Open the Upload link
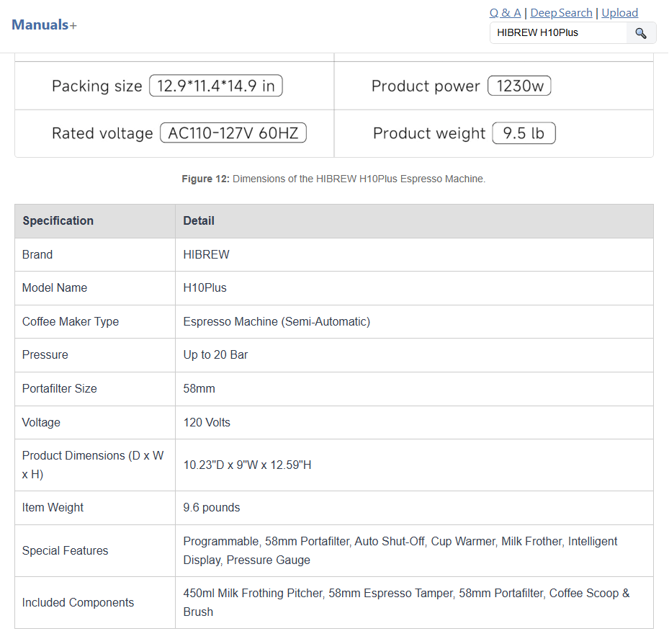This screenshot has height=644, width=669. click(x=619, y=13)
